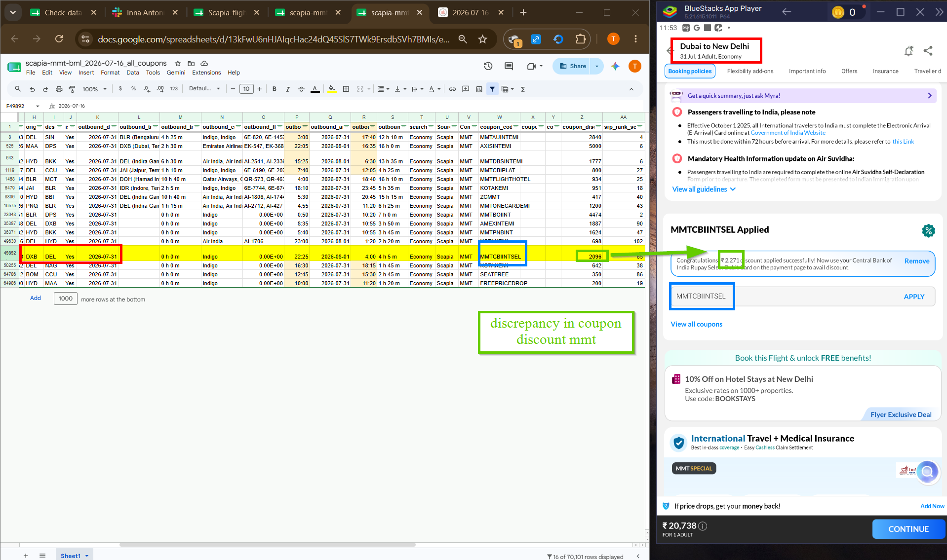The image size is (947, 560).
Task: Click the Insert chart icon
Action: tap(479, 89)
